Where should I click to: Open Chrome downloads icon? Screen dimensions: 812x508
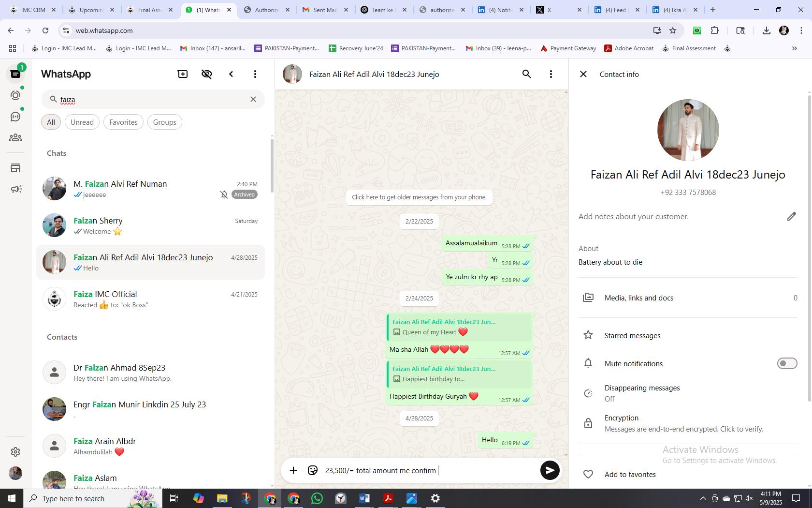pyautogui.click(x=766, y=30)
